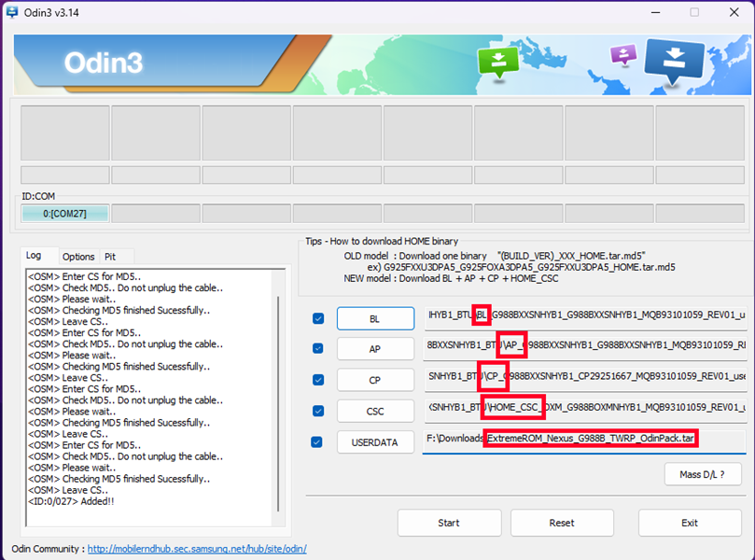The height and width of the screenshot is (560, 755).
Task: Toggle the CP file checkbox
Action: coord(318,380)
